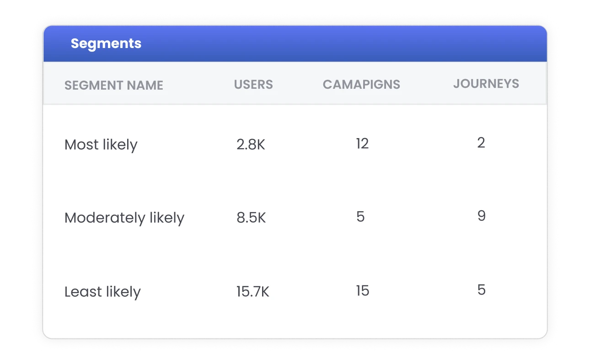
Task: Click journeys count 9 for Moderately likely
Action: 482,216
